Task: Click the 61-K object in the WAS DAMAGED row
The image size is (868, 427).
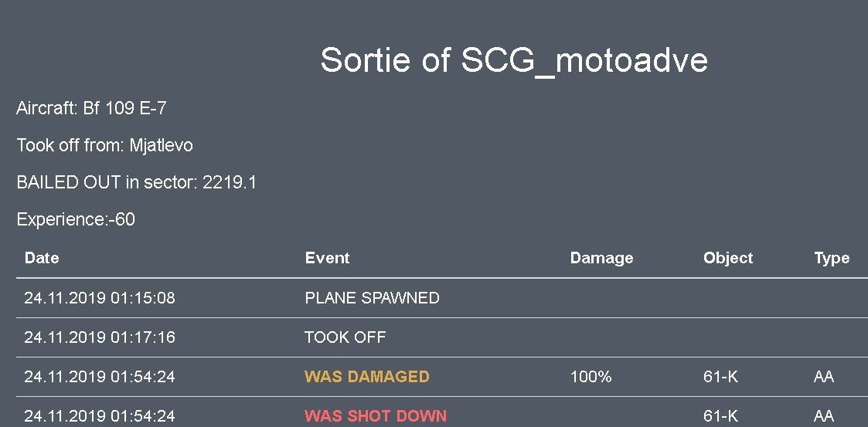Action: [720, 377]
